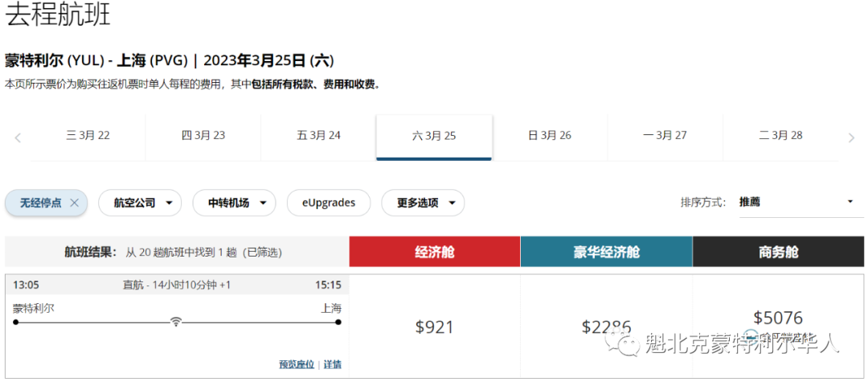Show previous dates with left arrow
The height and width of the screenshot is (382, 868).
pos(18,138)
